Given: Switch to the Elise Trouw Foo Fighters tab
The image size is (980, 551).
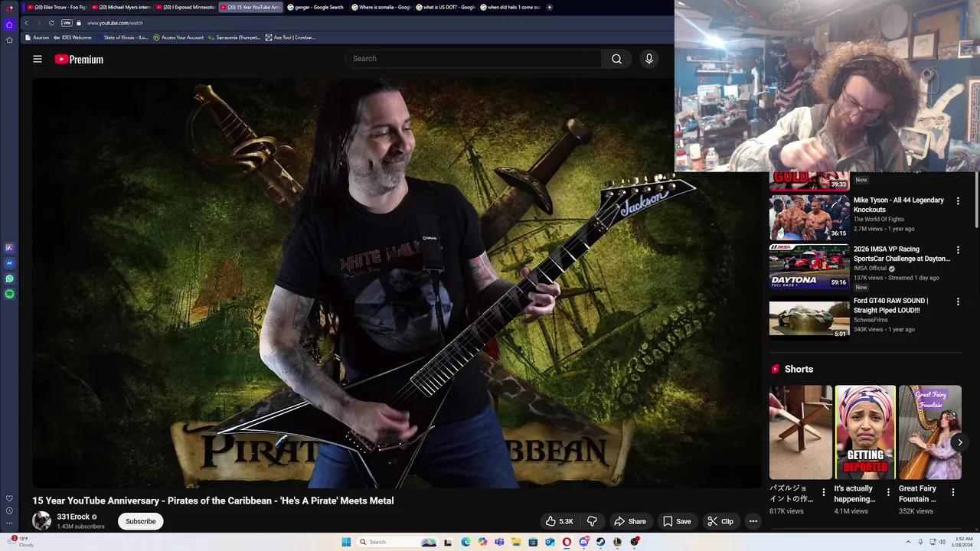Looking at the screenshot, I should pos(57,7).
